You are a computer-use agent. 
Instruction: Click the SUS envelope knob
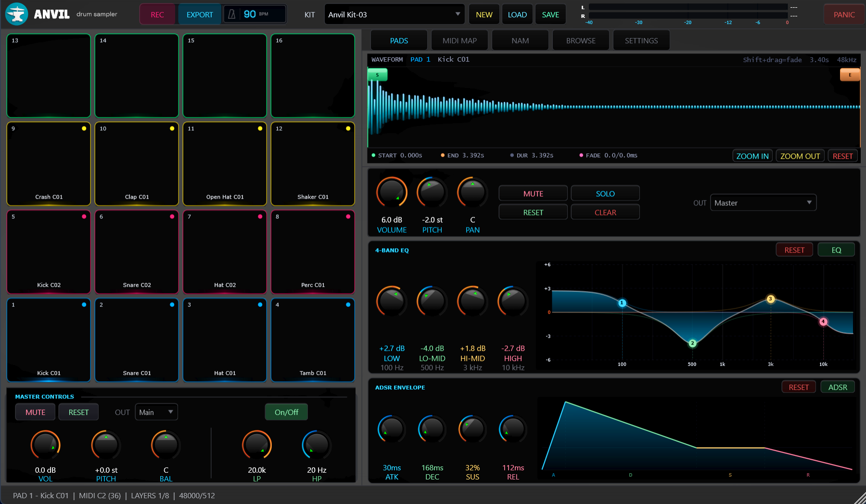472,429
